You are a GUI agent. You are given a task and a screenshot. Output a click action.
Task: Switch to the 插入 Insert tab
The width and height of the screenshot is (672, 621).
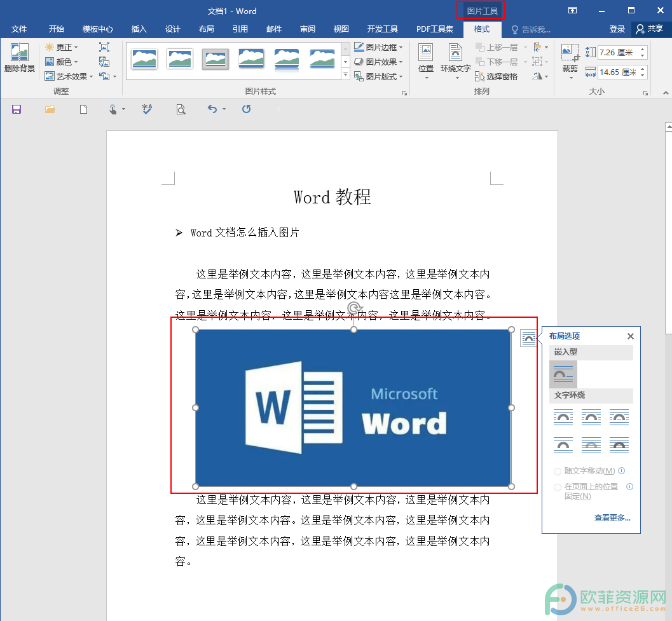(x=139, y=29)
